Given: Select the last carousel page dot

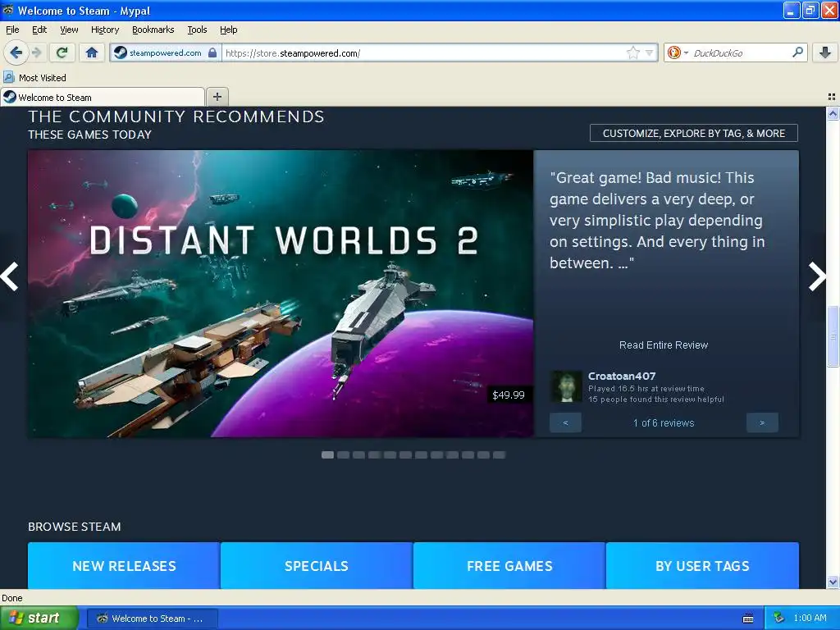Looking at the screenshot, I should coord(499,454).
